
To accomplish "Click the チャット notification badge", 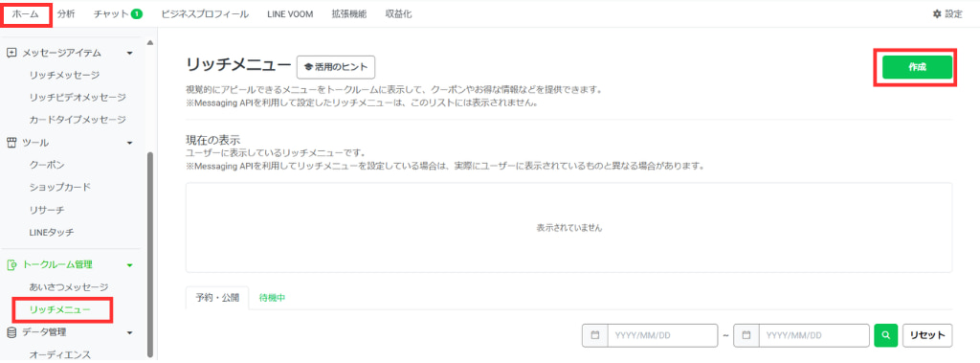I will point(137,13).
